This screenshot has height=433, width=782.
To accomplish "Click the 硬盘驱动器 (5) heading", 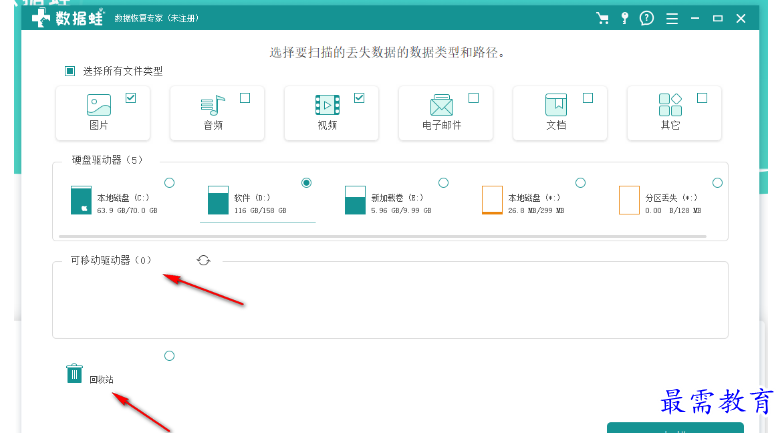I will [x=107, y=160].
